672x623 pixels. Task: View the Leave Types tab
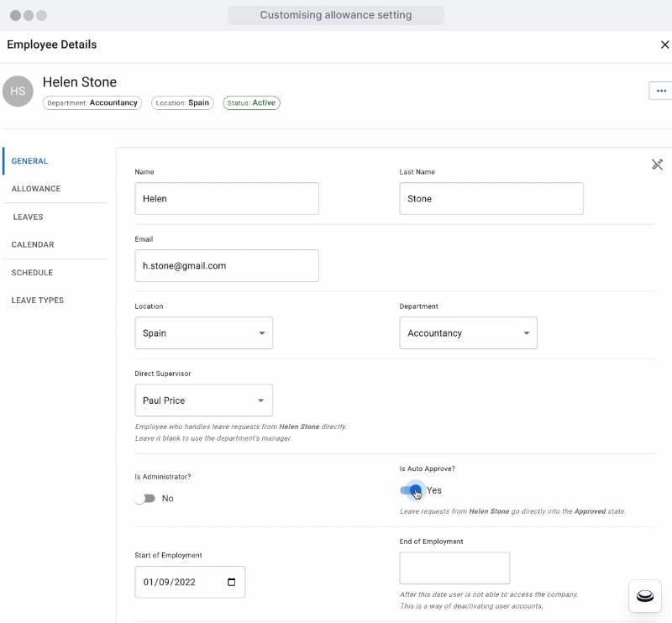pos(37,301)
